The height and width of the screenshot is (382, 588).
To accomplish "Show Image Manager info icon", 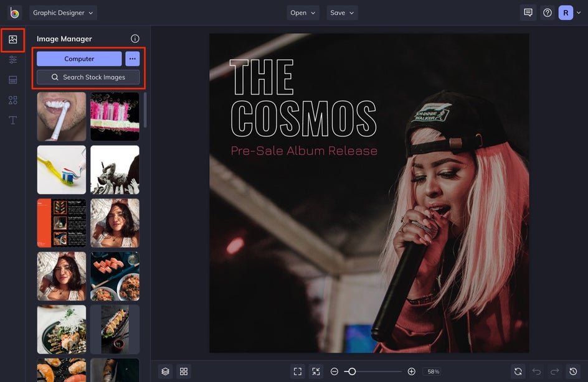I will click(135, 39).
